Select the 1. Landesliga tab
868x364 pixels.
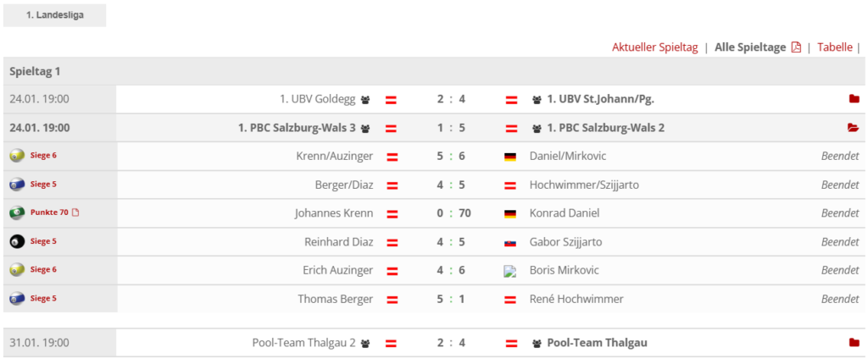(x=55, y=15)
